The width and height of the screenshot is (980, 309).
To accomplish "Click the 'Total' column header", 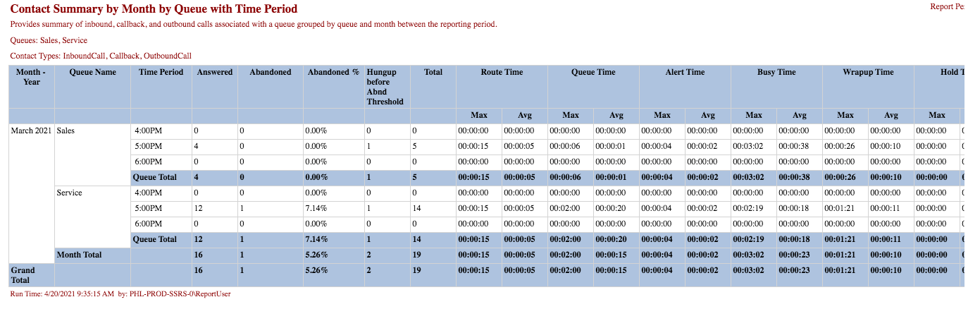I will 433,72.
